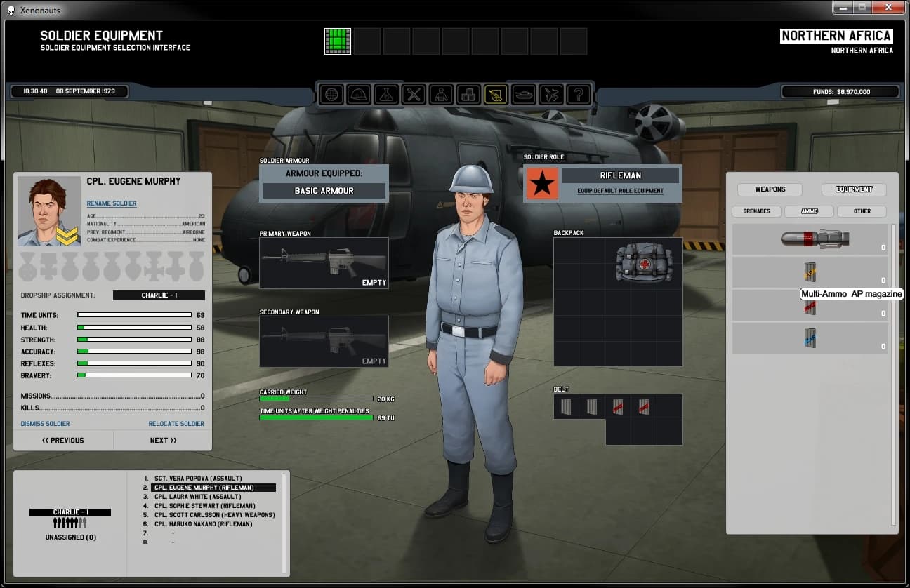Click the date and time display

[x=70, y=91]
